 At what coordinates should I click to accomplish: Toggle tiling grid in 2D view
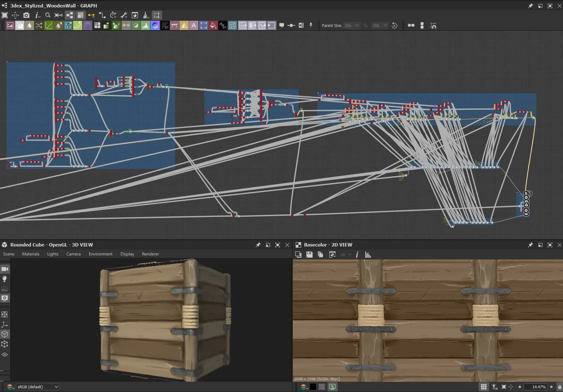[x=484, y=387]
